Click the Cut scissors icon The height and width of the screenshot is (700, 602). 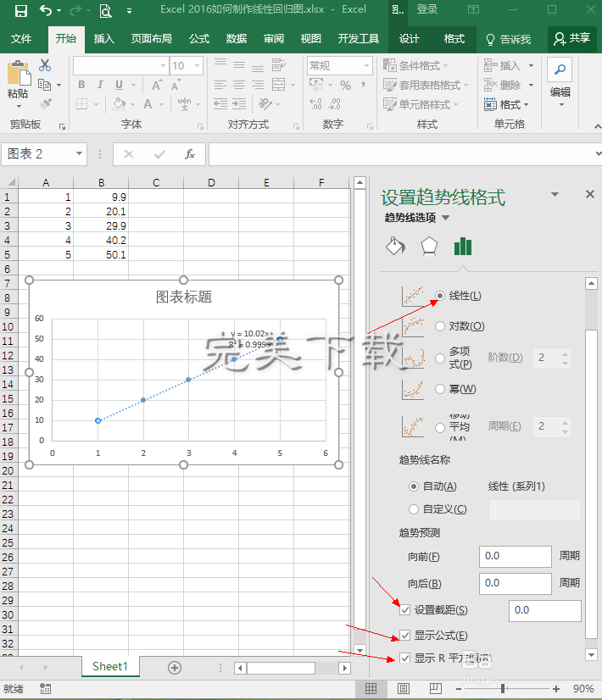(45, 65)
